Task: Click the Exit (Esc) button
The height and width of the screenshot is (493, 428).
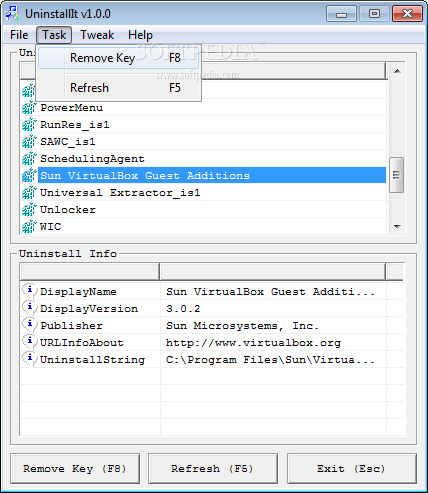Action: coord(352,468)
